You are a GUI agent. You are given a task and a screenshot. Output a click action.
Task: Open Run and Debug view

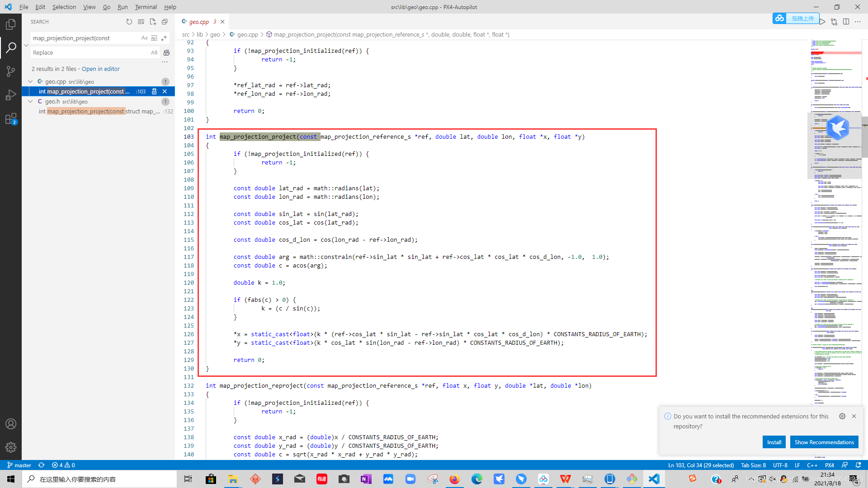click(x=10, y=95)
